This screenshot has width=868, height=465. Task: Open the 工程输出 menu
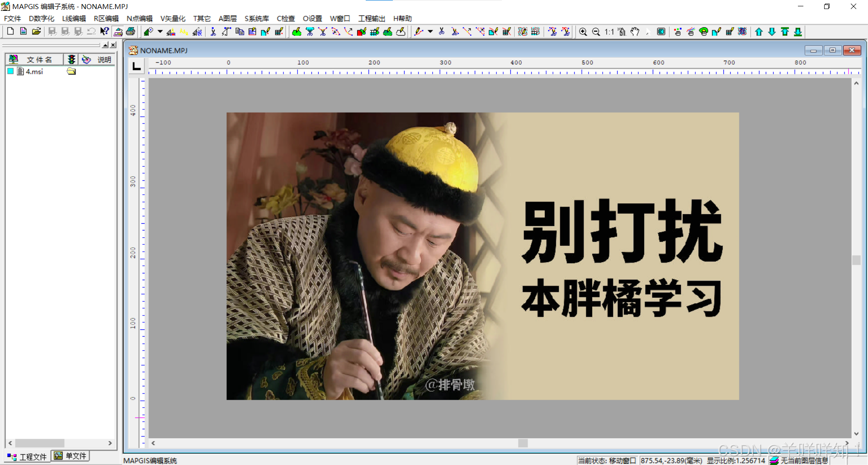372,19
